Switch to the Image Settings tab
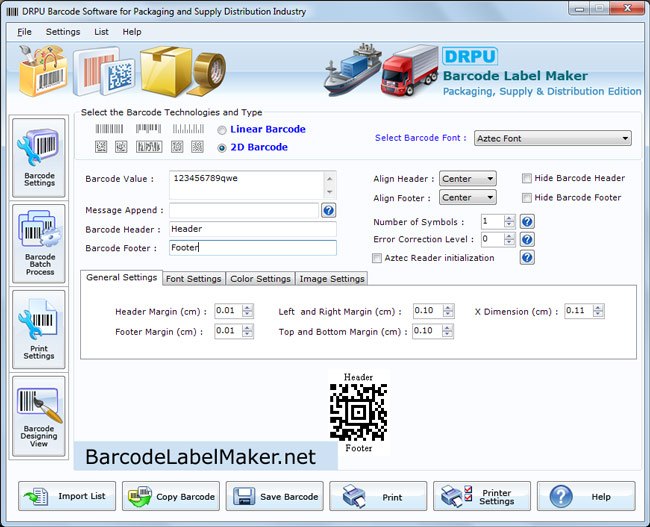 tap(332, 279)
